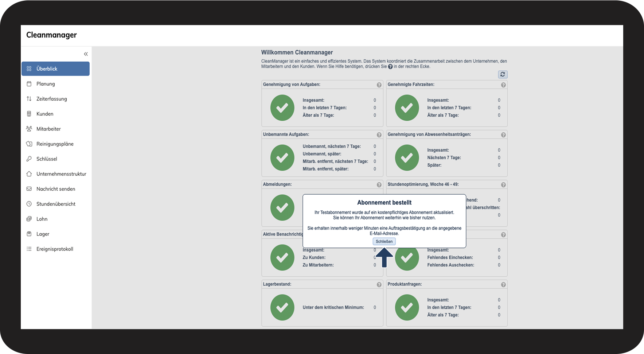Click help icon right of Aktive Benachrichtigungen row
Viewport: 644px width, 354px height.
[503, 235]
